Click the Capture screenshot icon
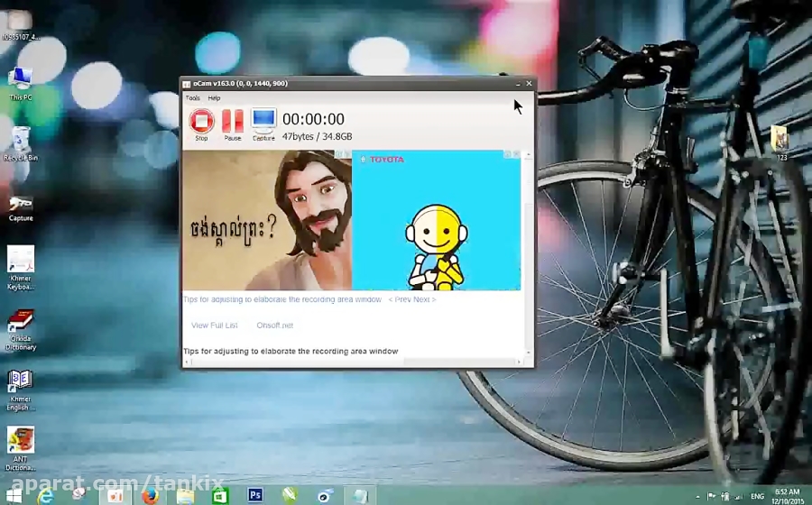The height and width of the screenshot is (505, 812). pos(263,122)
